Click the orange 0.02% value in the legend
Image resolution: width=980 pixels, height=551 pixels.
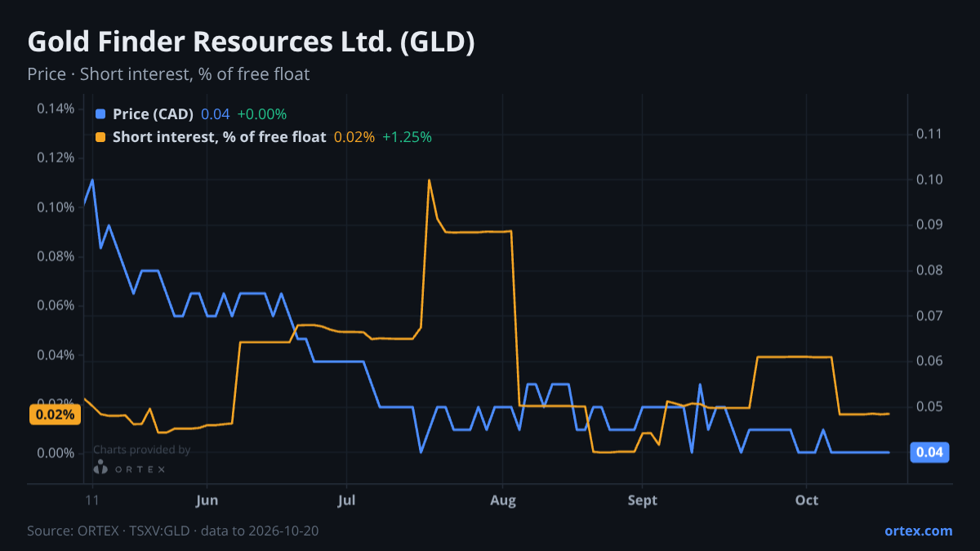(x=354, y=137)
